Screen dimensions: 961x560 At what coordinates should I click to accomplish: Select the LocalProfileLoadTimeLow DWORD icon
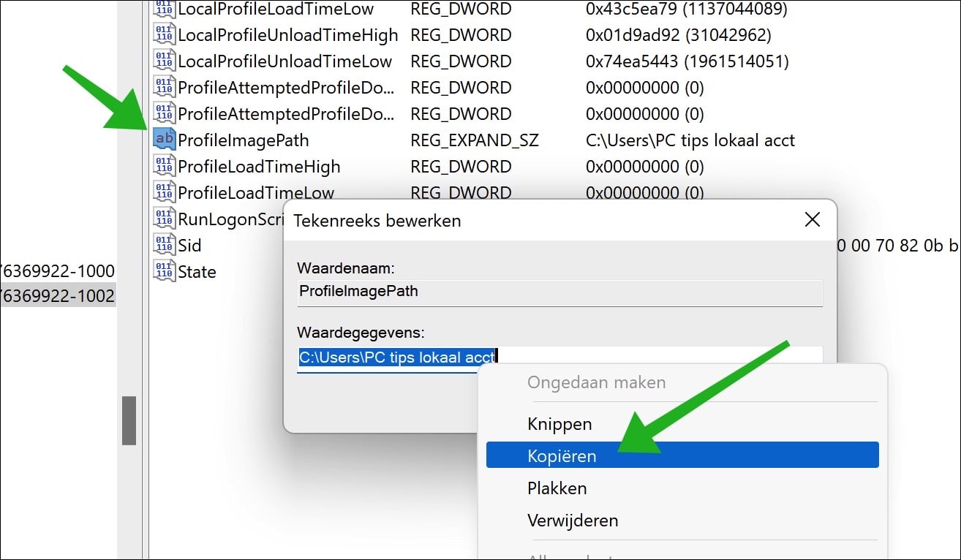(x=164, y=10)
